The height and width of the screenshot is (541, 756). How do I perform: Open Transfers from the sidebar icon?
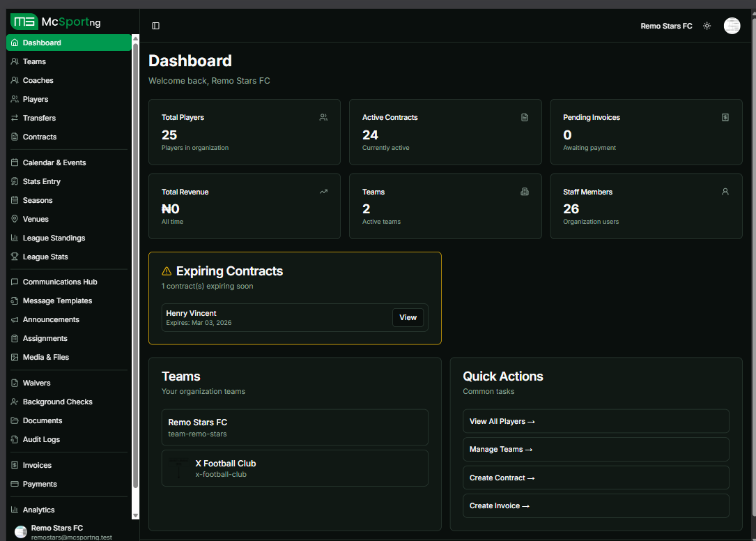(14, 118)
